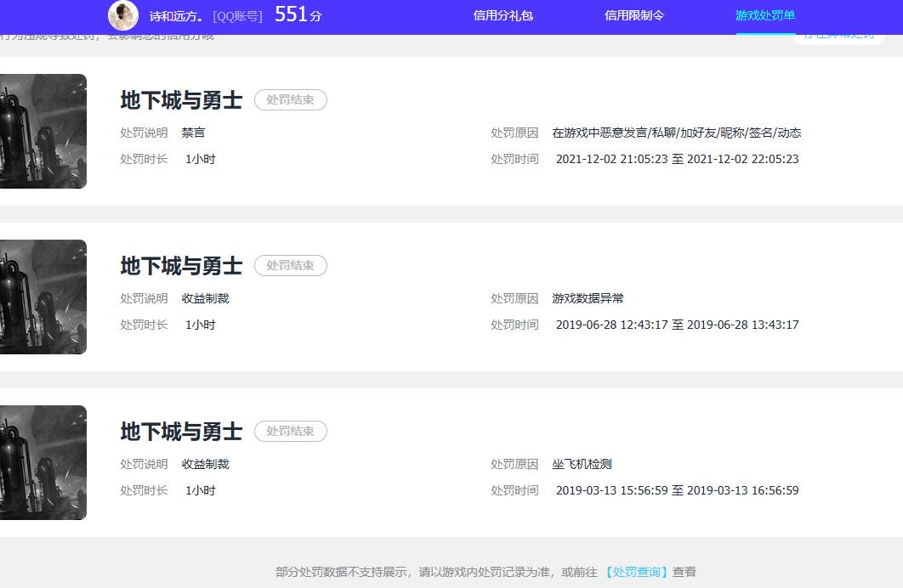Click the 处罚结束 badge on the 游戏数据异常 record
Viewport: 903px width, 588px height.
[x=290, y=266]
